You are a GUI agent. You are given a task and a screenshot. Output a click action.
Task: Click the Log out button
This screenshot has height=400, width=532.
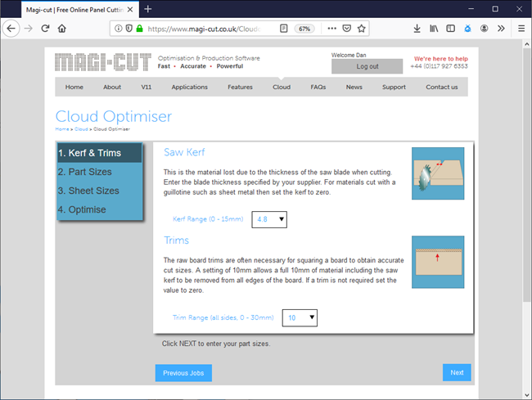tap(367, 66)
